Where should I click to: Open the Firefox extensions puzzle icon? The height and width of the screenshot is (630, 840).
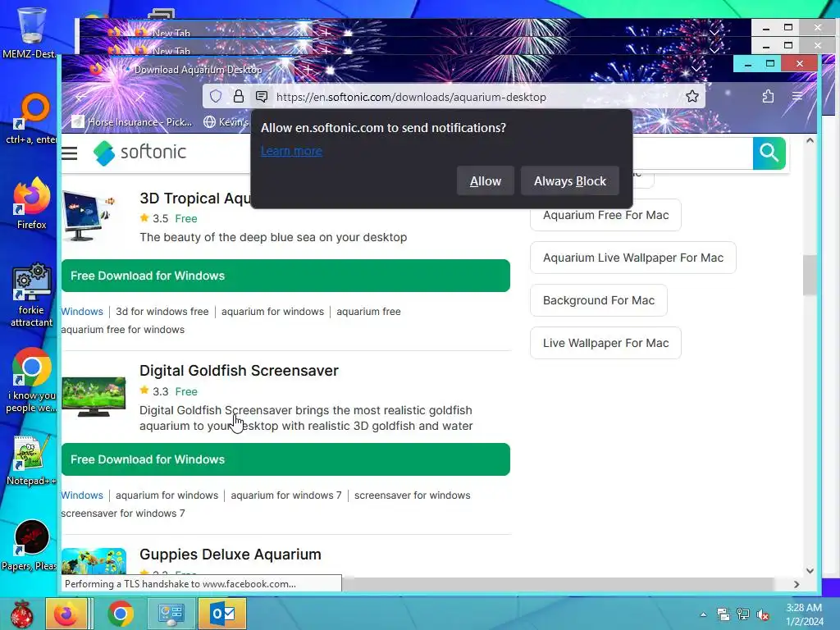[x=768, y=97]
